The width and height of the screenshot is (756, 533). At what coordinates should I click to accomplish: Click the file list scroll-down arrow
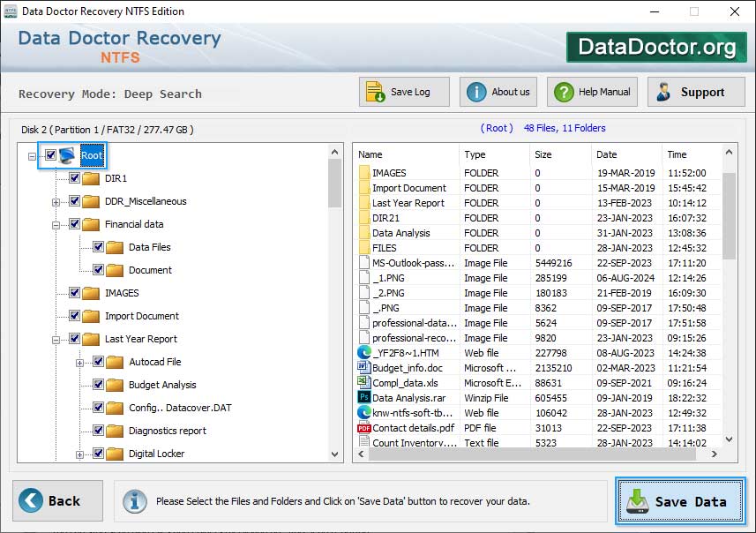tap(729, 439)
